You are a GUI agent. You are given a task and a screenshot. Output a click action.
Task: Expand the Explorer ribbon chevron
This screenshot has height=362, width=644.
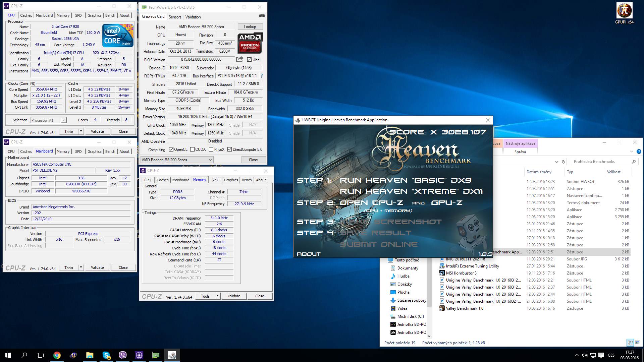[631, 152]
